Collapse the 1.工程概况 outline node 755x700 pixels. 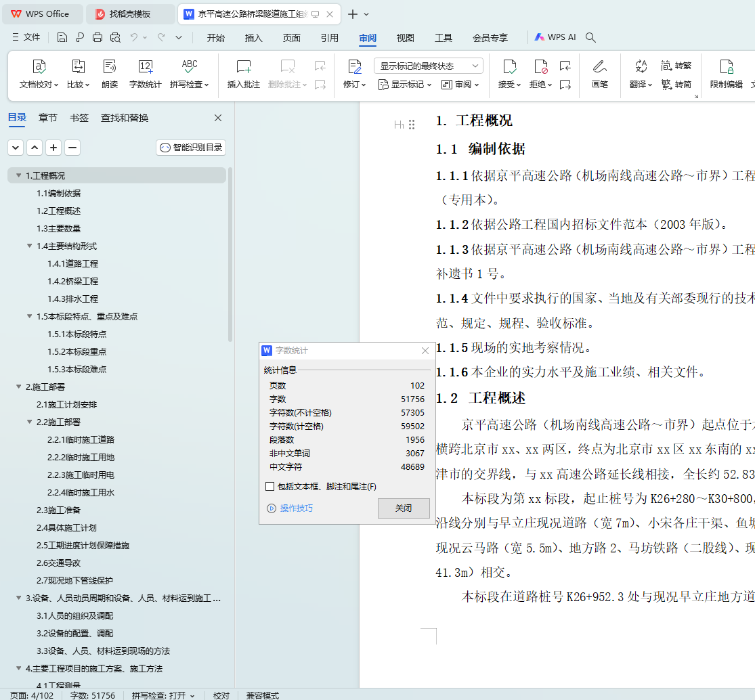point(19,176)
